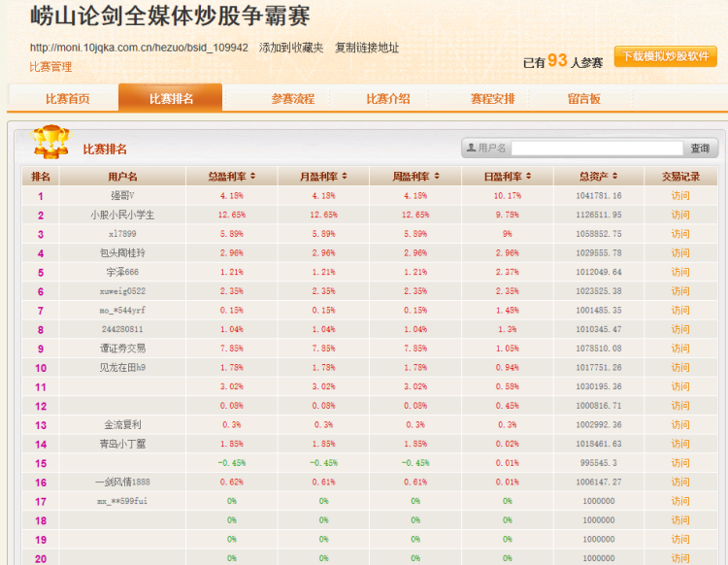Open the 参赛流程 tab
This screenshot has height=565, width=728.
point(293,99)
